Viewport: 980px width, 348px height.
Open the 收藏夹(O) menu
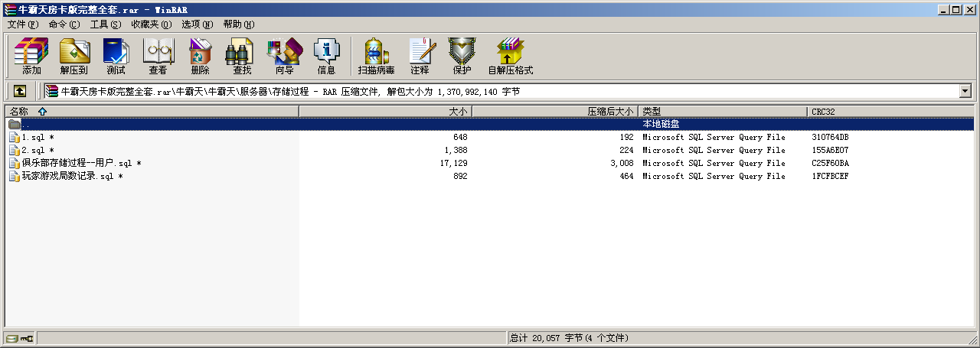(x=151, y=24)
